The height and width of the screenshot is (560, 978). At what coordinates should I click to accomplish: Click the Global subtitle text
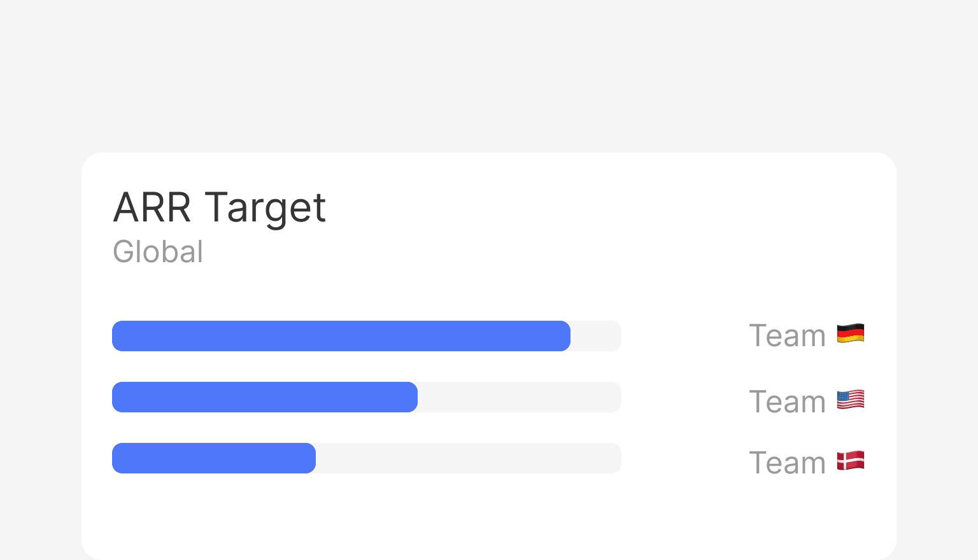pyautogui.click(x=158, y=251)
